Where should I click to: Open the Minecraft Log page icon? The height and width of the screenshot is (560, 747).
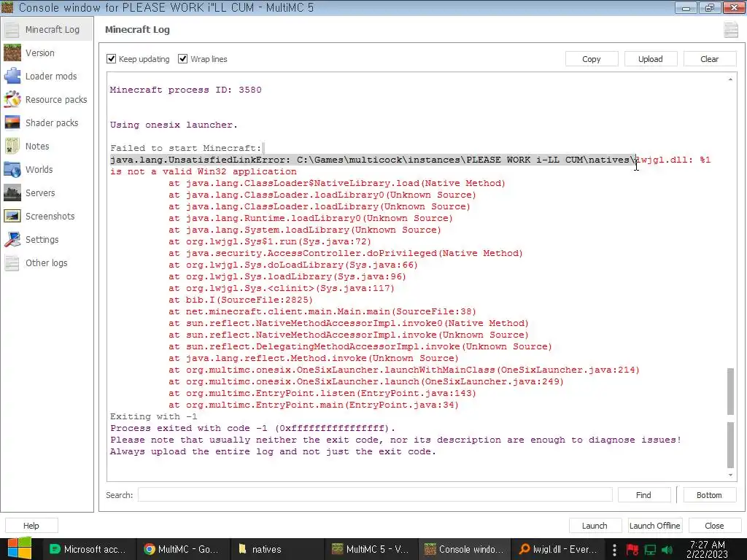[x=12, y=29]
